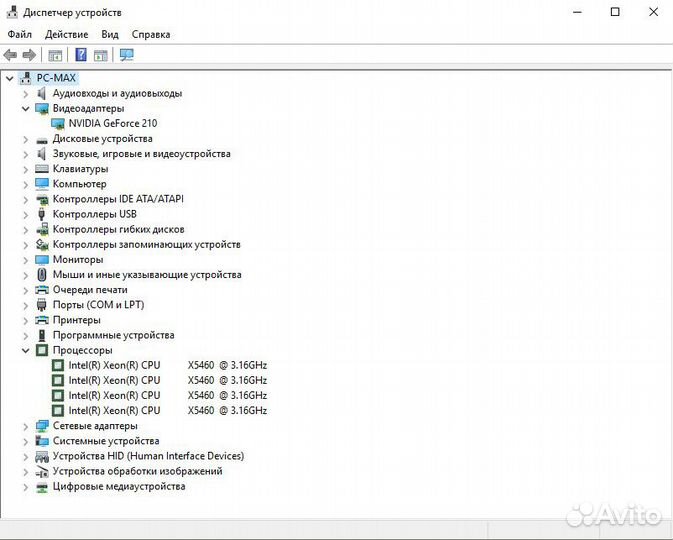Screen dimensions: 673x540
Task: Click the Back arrow toolbar icon
Action: pyautogui.click(x=10, y=55)
